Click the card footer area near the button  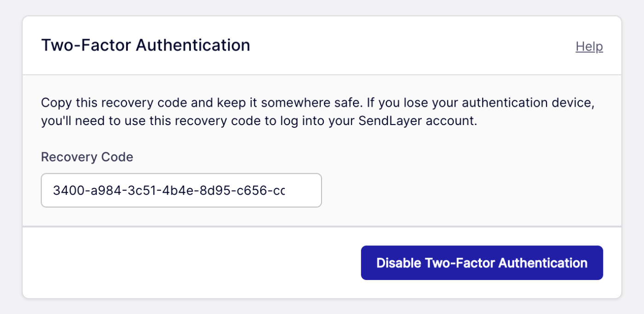pyautogui.click(x=184, y=263)
